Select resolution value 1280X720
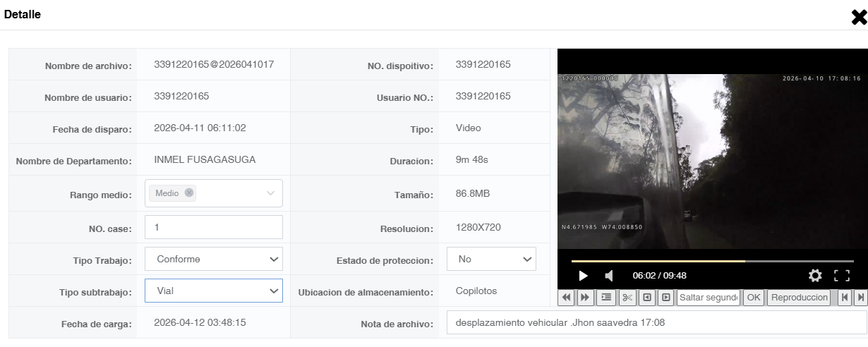The width and height of the screenshot is (868, 347). coord(479,227)
